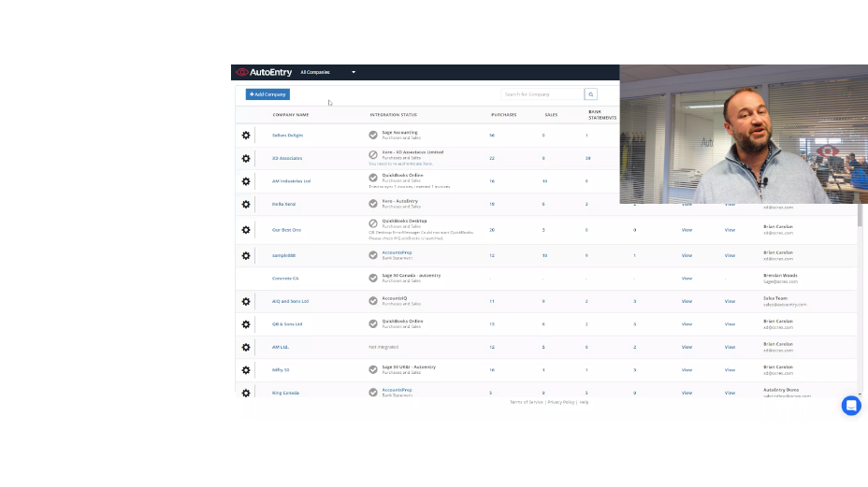The width and height of the screenshot is (868, 487).
Task: Click first View link in Our Best One row
Action: (x=687, y=230)
